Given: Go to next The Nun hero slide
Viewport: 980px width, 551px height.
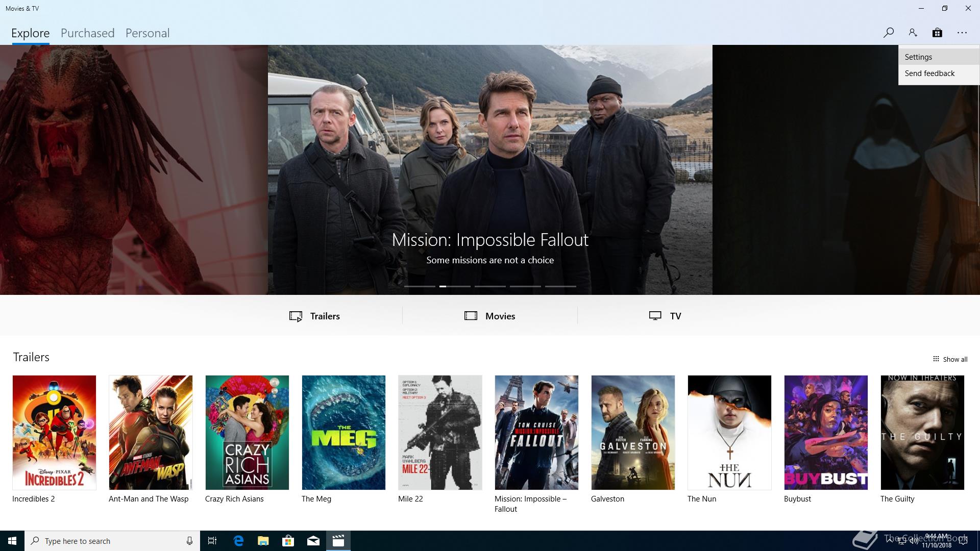Looking at the screenshot, I should (x=846, y=170).
